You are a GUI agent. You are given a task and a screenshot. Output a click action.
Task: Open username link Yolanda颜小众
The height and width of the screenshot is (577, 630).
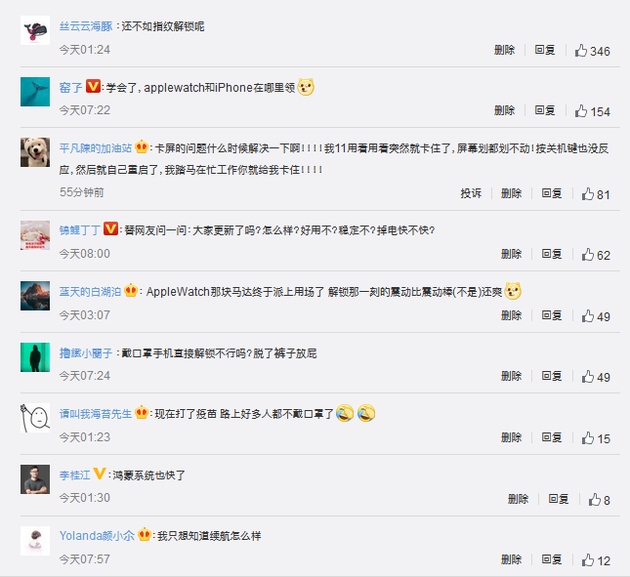[97, 536]
